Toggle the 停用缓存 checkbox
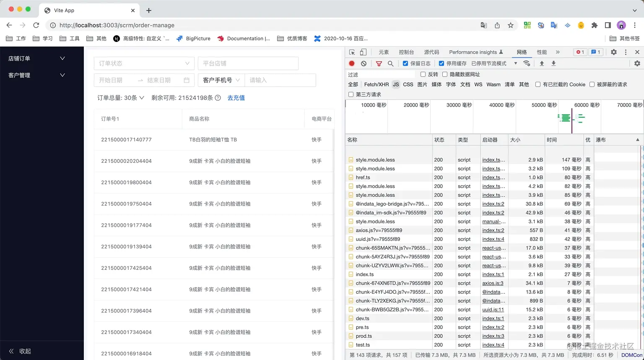This screenshot has height=360, width=644. pos(441,63)
